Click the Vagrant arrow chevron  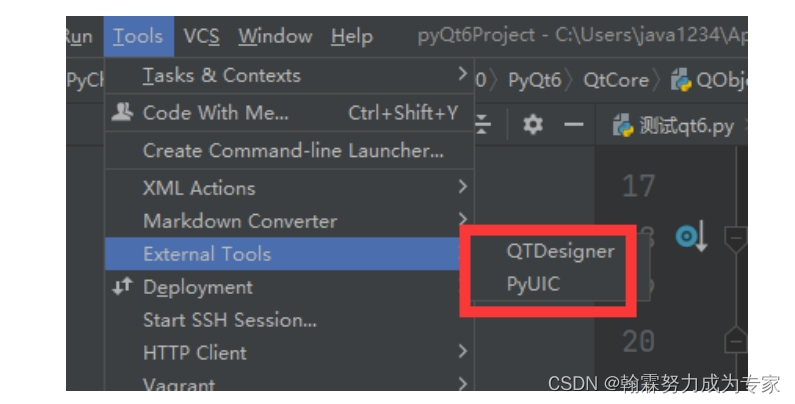tap(462, 383)
